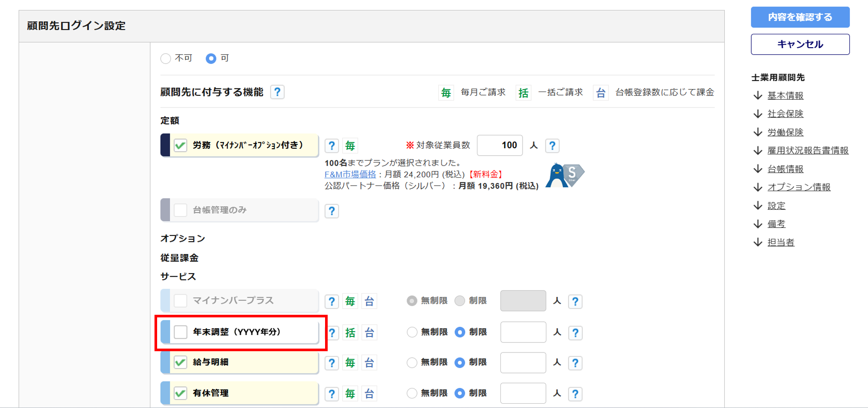868x408 pixels.
Task: Open help at end of 給与明細 row
Action: pos(575,363)
